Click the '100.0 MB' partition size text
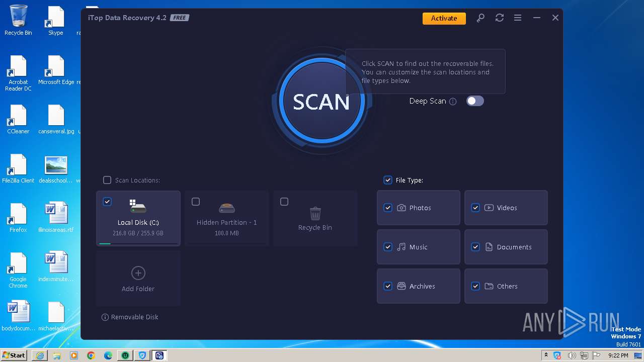The height and width of the screenshot is (362, 644). coord(227,233)
